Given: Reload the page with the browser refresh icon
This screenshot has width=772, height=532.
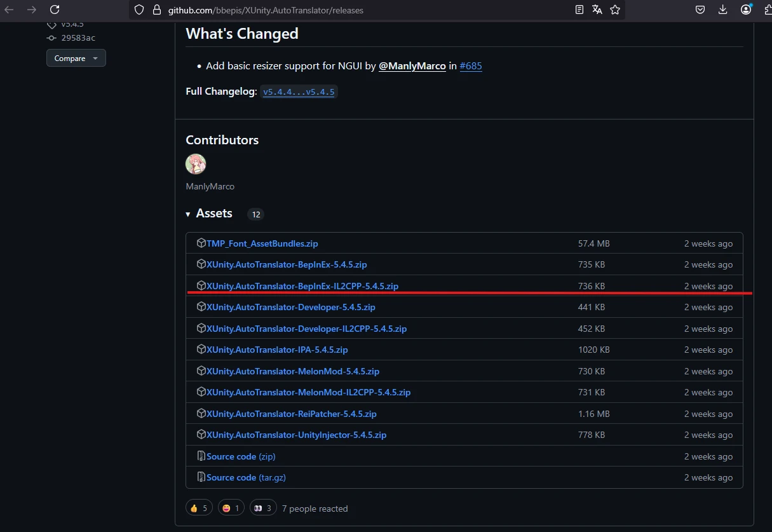Looking at the screenshot, I should (x=55, y=10).
